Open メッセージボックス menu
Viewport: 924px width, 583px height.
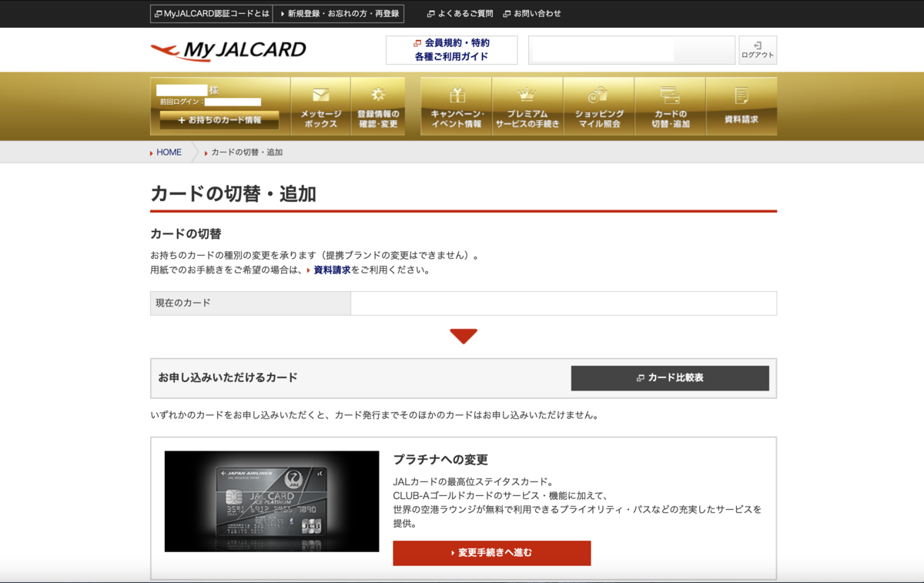tap(320, 106)
